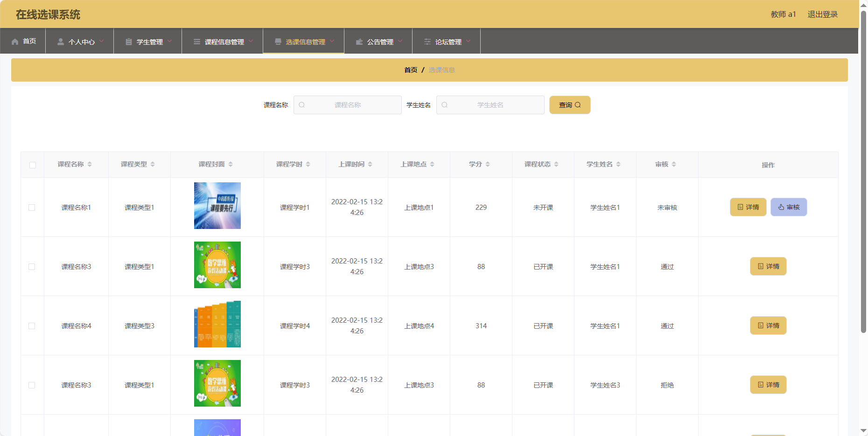Click the 229 credits cell
Image resolution: width=868 pixels, height=436 pixels.
coord(481,208)
